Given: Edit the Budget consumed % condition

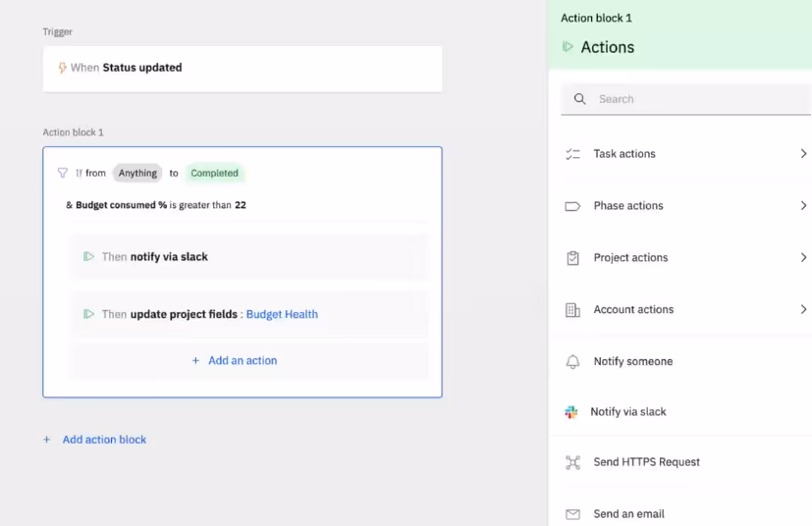Looking at the screenshot, I should pos(155,205).
